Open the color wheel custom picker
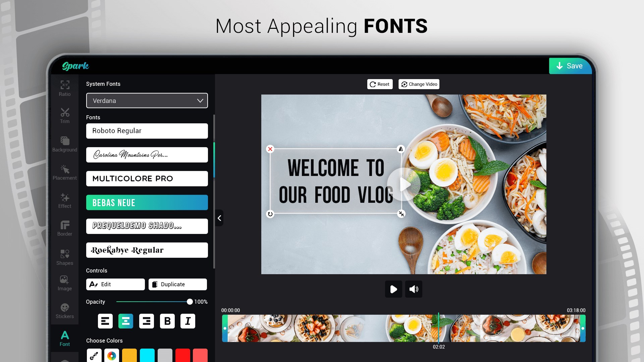Image resolution: width=644 pixels, height=362 pixels. point(112,355)
